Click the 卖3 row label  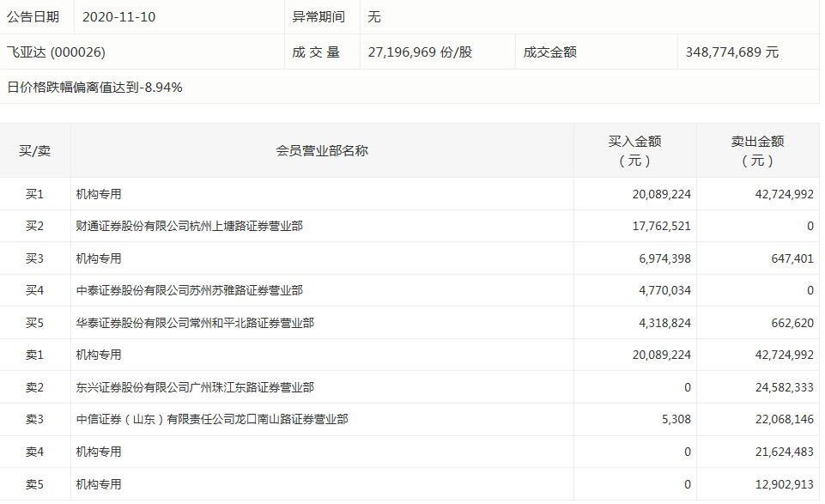pyautogui.click(x=35, y=420)
